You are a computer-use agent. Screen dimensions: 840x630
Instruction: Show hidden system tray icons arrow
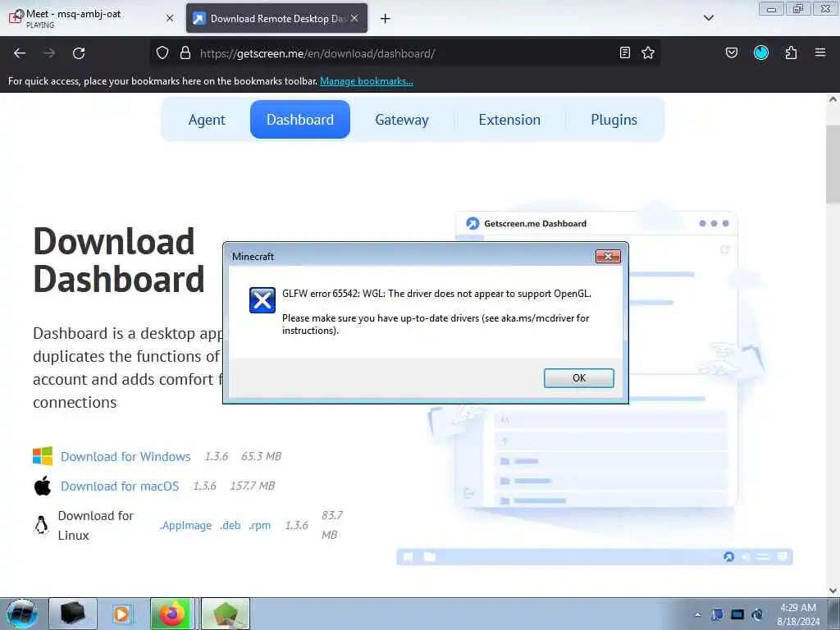pos(697,614)
